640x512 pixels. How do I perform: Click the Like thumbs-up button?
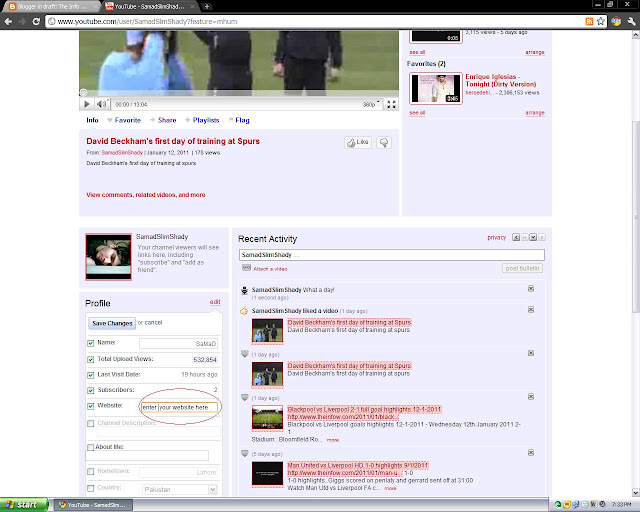click(358, 142)
